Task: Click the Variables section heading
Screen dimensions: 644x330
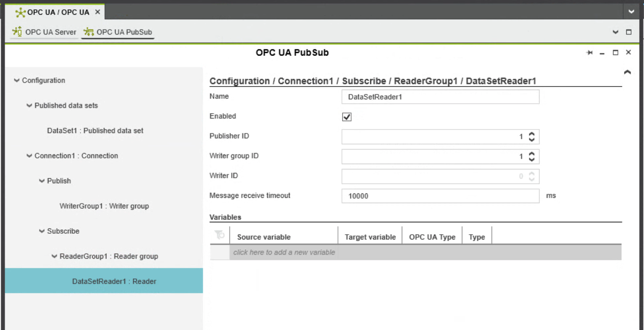Action: click(x=225, y=217)
